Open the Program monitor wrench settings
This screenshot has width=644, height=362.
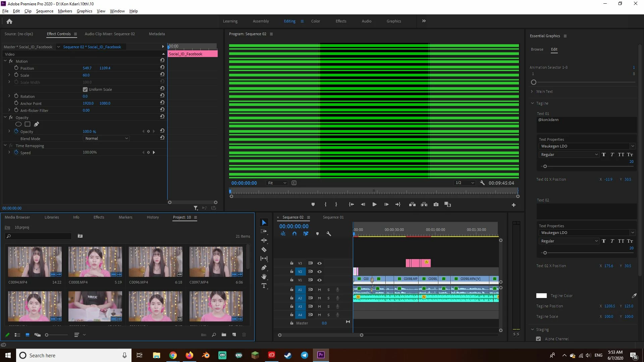tap(482, 183)
